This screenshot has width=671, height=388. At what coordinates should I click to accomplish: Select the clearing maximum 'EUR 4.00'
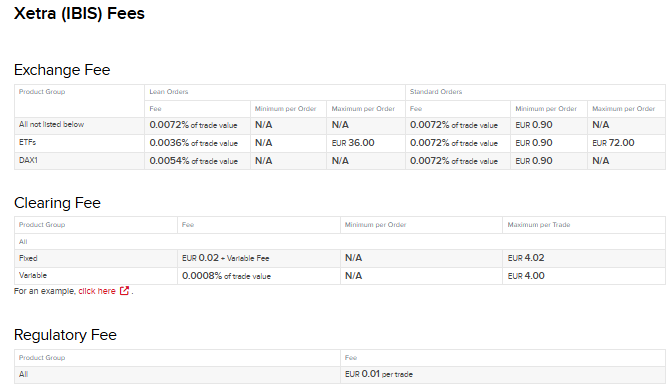(x=526, y=276)
